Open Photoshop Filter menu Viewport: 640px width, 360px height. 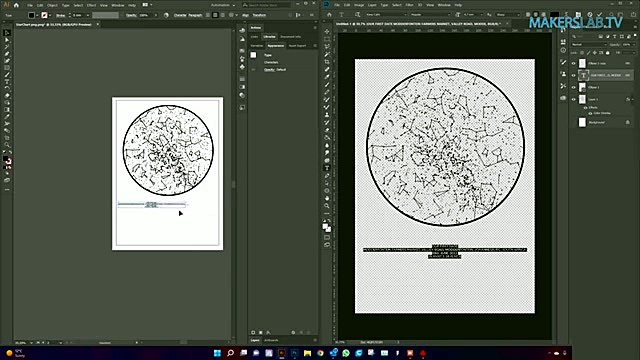pos(409,5)
